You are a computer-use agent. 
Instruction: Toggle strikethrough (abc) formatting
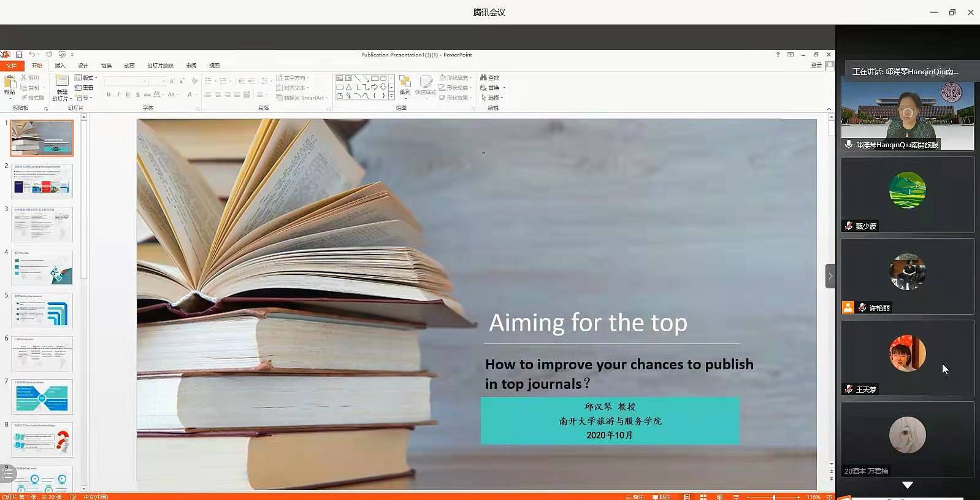147,94
